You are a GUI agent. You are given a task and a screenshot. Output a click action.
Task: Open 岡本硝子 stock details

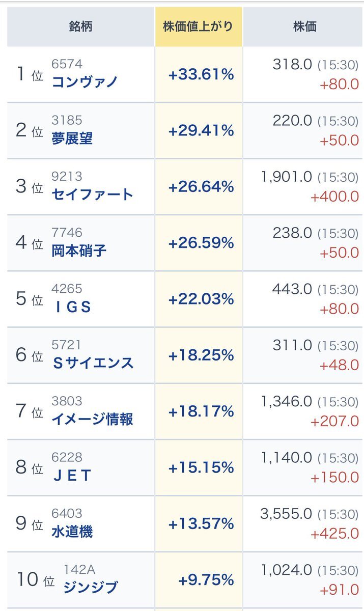79,251
